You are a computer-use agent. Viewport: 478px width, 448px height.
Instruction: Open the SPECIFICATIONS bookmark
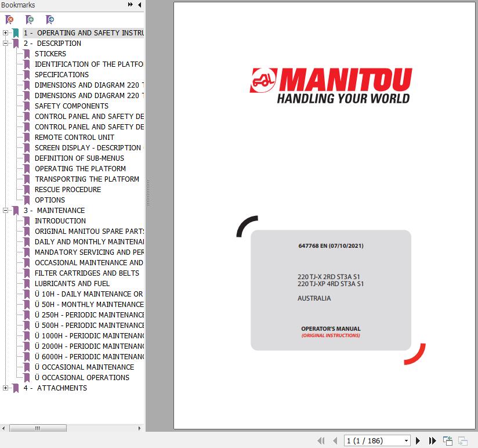coord(61,74)
